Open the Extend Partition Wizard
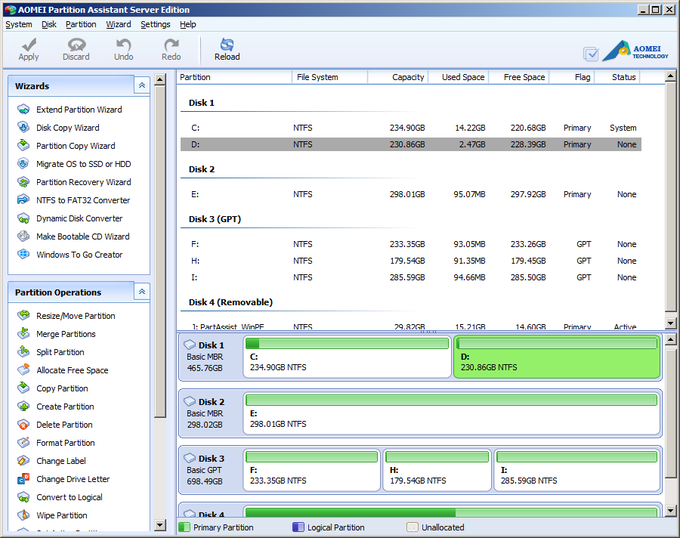The height and width of the screenshot is (538, 680). [x=78, y=110]
